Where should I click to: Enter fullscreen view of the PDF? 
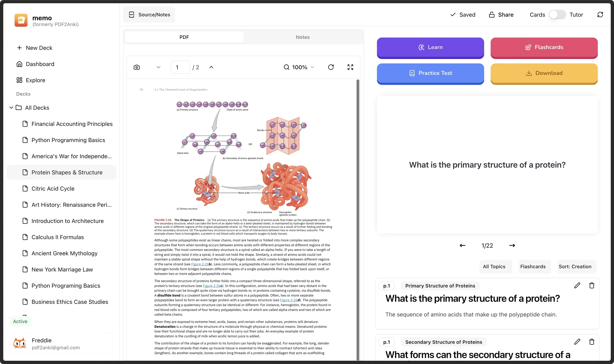pos(350,67)
